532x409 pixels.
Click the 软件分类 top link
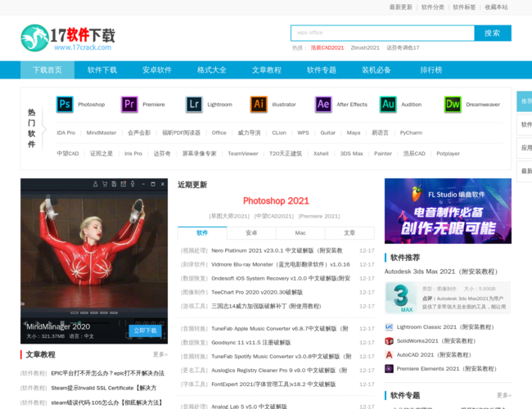[x=433, y=7]
